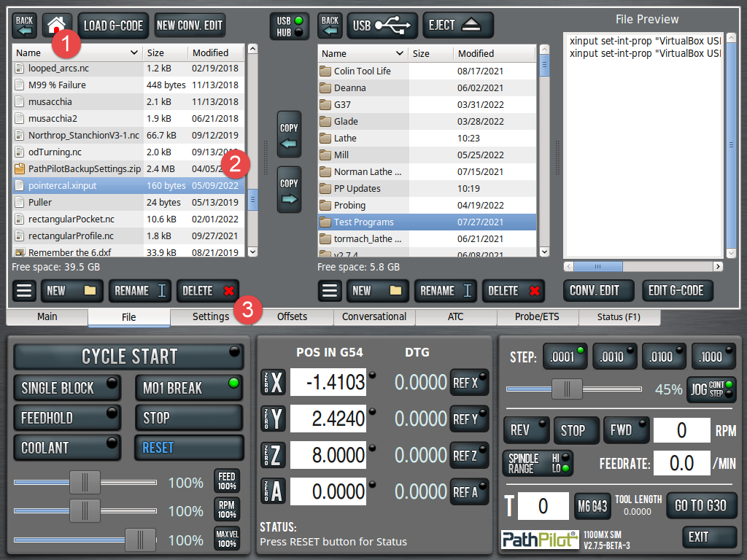Click the Edit G-Code button
This screenshot has height=560, width=747.
(676, 290)
